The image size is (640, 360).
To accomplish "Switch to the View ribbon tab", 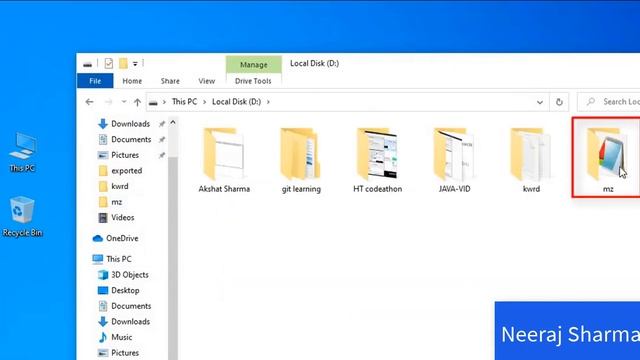I will (x=207, y=81).
